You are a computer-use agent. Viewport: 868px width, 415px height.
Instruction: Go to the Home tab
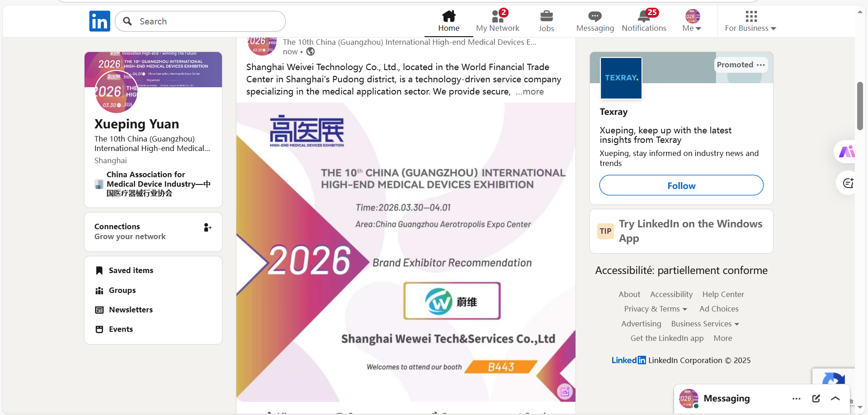tap(448, 21)
